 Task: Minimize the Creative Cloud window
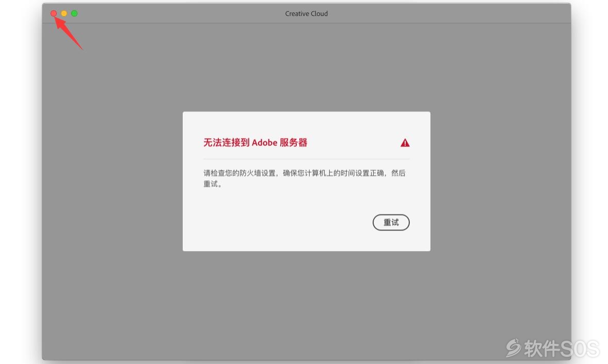[x=64, y=13]
